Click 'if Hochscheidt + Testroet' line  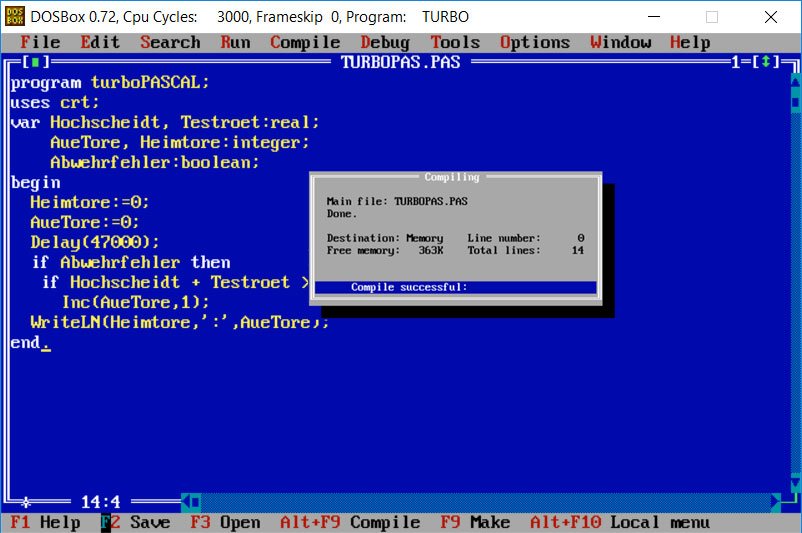[x=175, y=282]
